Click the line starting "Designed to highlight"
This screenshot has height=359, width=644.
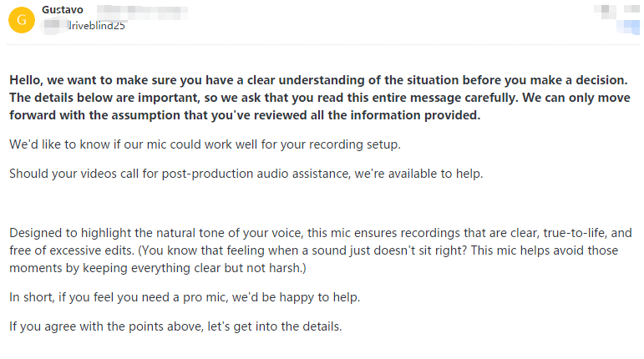pyautogui.click(x=321, y=233)
